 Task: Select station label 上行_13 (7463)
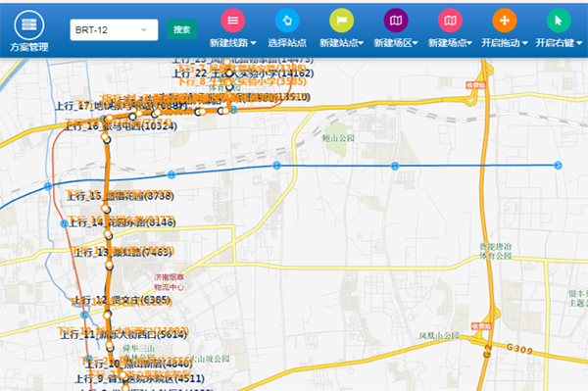click(122, 252)
